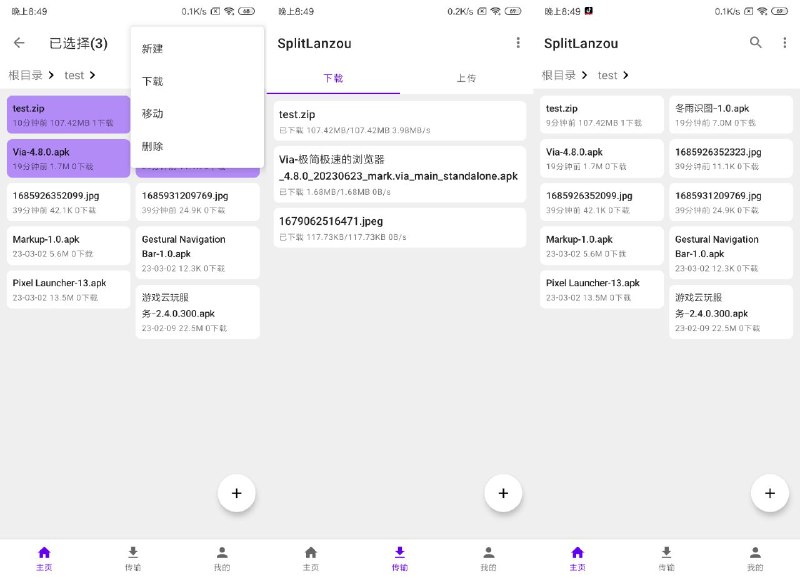The height and width of the screenshot is (577, 800).
Task: Tap the downloading 1679062516471.jpeg entry
Action: (x=400, y=230)
